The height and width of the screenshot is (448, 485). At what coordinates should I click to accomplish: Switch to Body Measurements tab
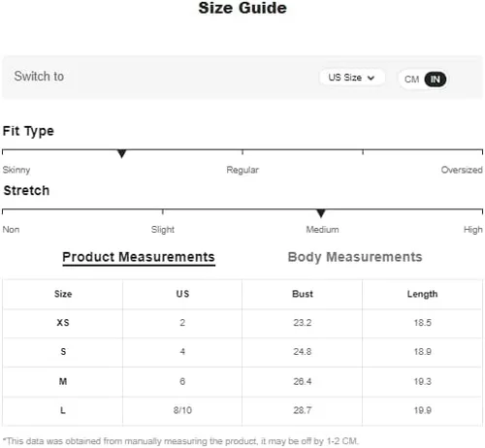coord(355,257)
